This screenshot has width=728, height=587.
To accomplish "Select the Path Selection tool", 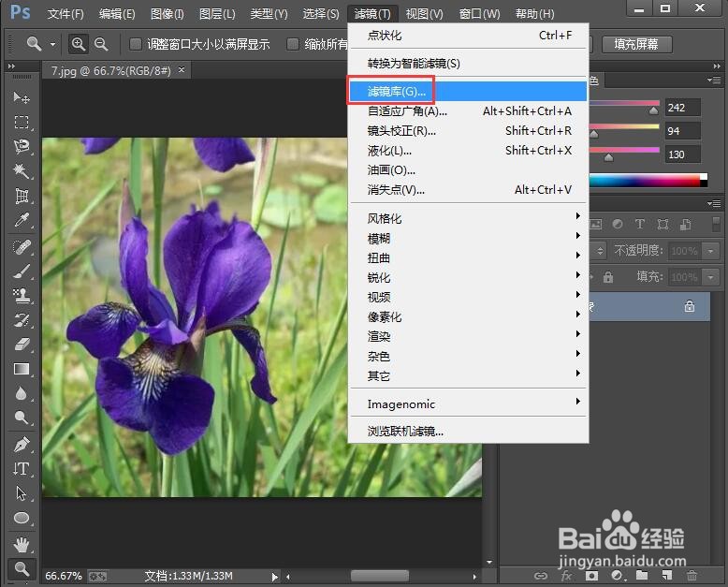I will pos(22,493).
